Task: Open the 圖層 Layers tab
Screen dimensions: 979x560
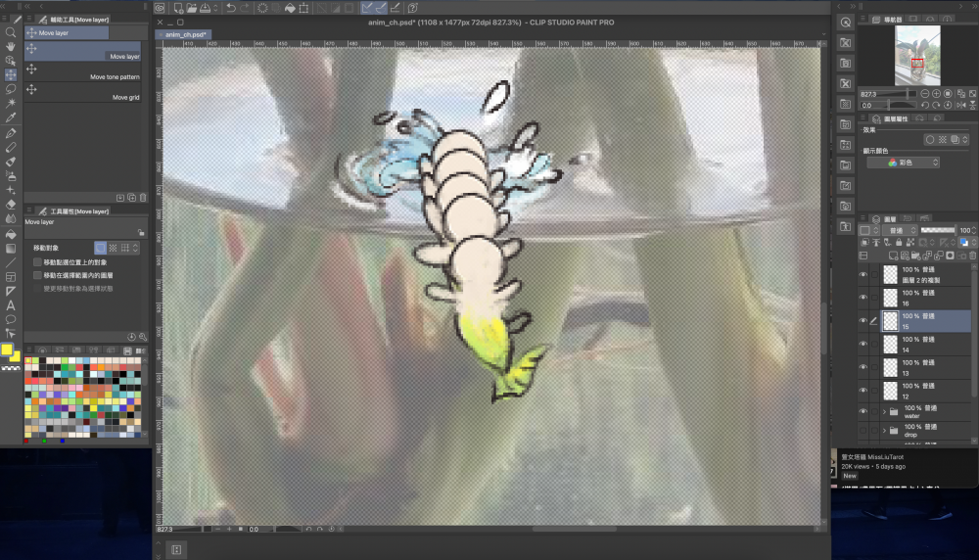Action: (x=884, y=219)
